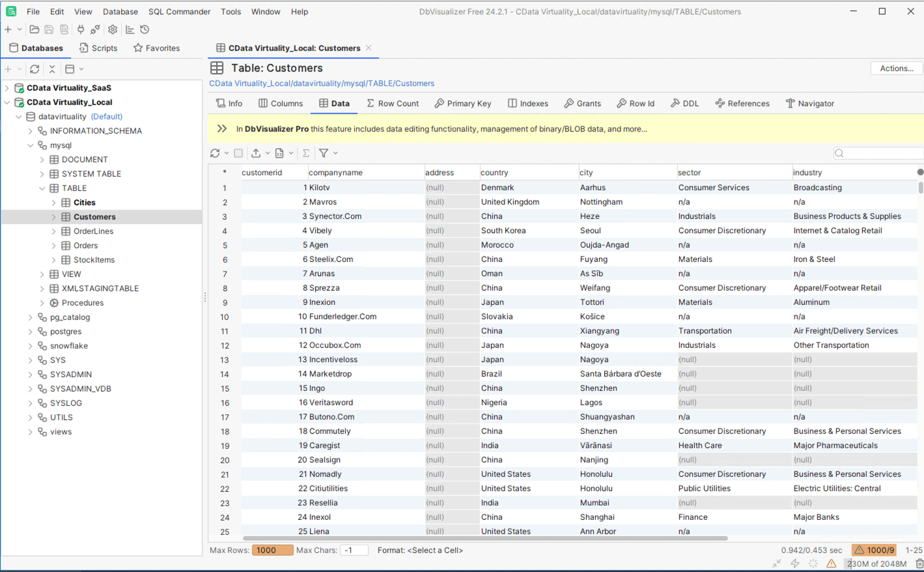Click the filter funnel icon

click(x=324, y=153)
